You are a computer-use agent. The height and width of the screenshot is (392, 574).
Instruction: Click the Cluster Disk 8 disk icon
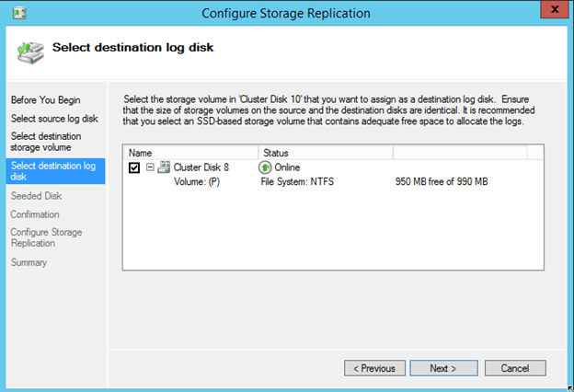coord(163,167)
